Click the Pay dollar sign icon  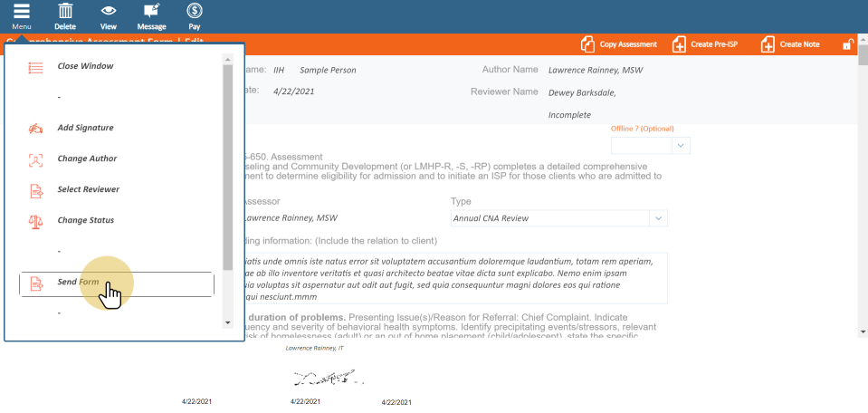click(194, 12)
